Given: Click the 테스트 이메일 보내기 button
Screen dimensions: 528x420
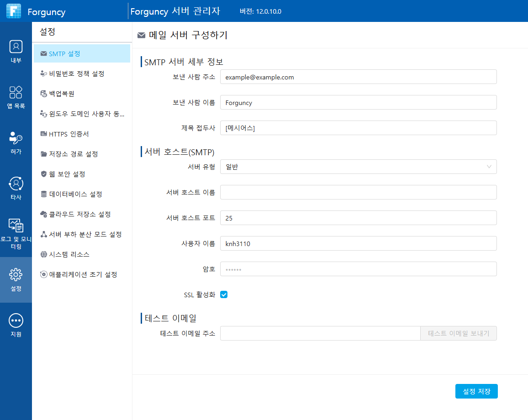Looking at the screenshot, I should tap(458, 333).
